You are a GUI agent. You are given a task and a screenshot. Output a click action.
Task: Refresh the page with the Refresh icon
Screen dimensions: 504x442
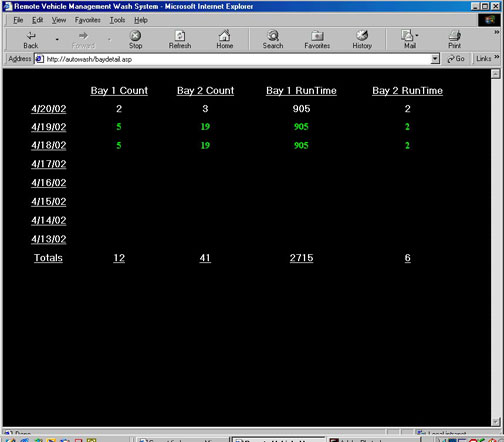(x=180, y=35)
